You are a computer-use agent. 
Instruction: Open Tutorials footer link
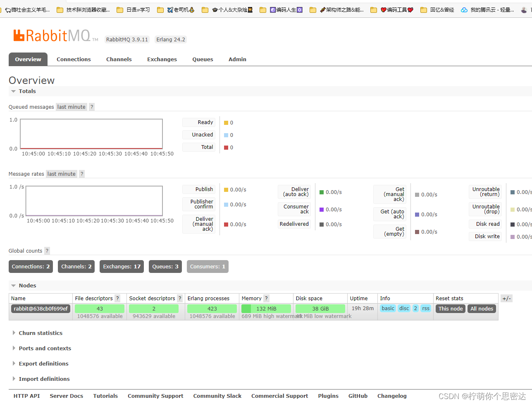[x=105, y=396]
